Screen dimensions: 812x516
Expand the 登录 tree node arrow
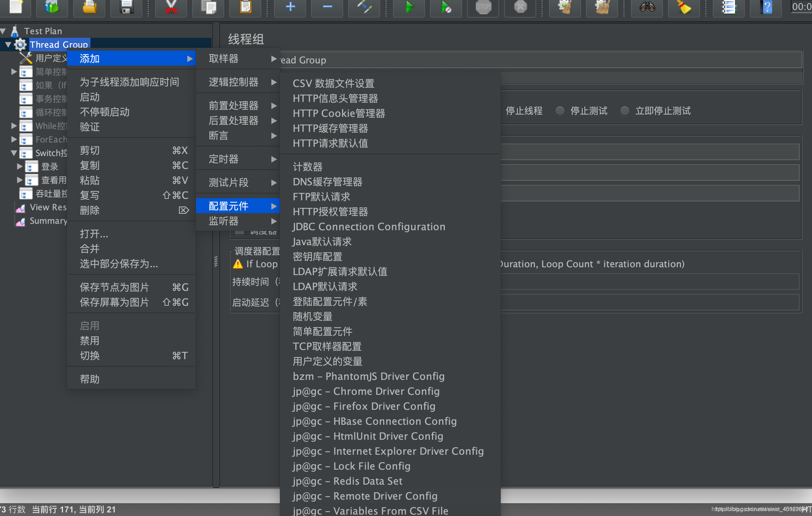click(20, 166)
